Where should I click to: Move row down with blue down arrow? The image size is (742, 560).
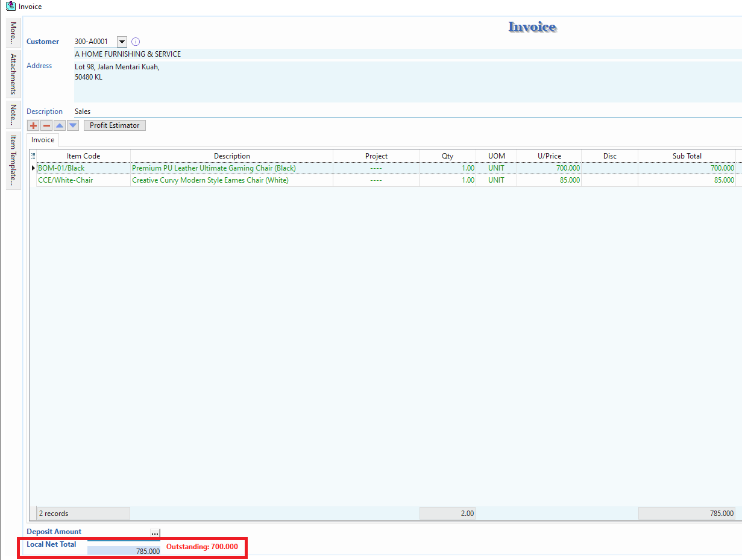pyautogui.click(x=73, y=125)
